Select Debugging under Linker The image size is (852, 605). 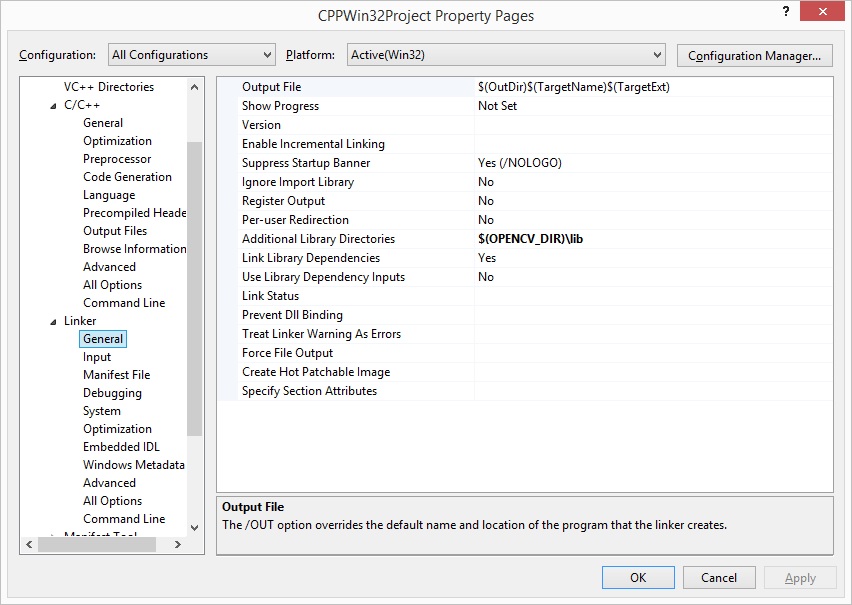click(x=112, y=392)
